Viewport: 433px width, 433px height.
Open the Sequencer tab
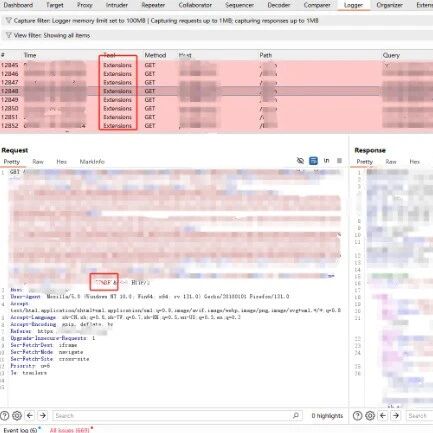[x=239, y=5]
